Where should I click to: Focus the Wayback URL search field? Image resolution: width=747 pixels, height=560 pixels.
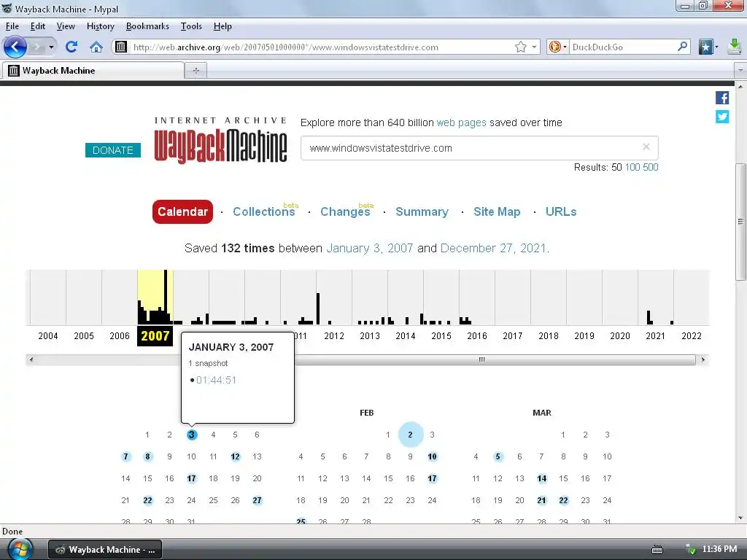point(479,148)
